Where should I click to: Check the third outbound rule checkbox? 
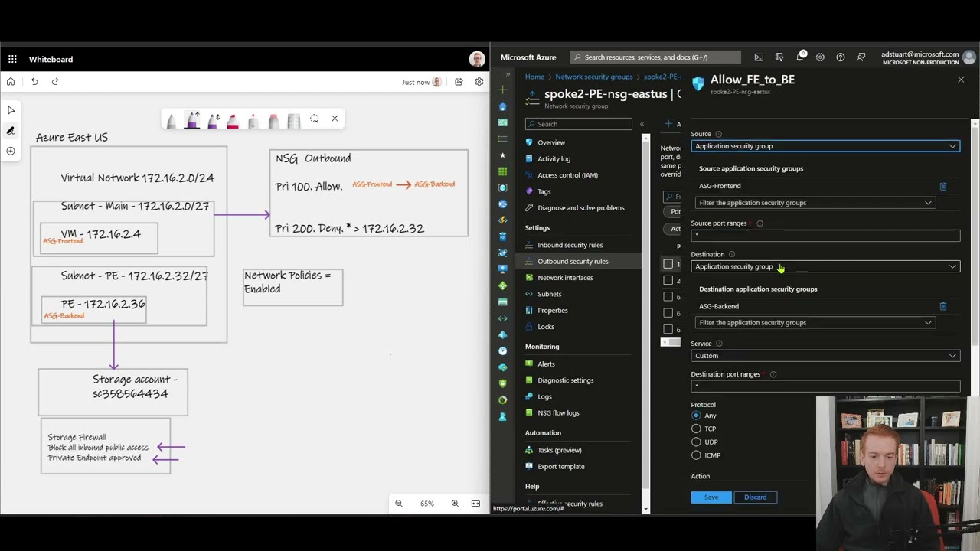coord(668,296)
